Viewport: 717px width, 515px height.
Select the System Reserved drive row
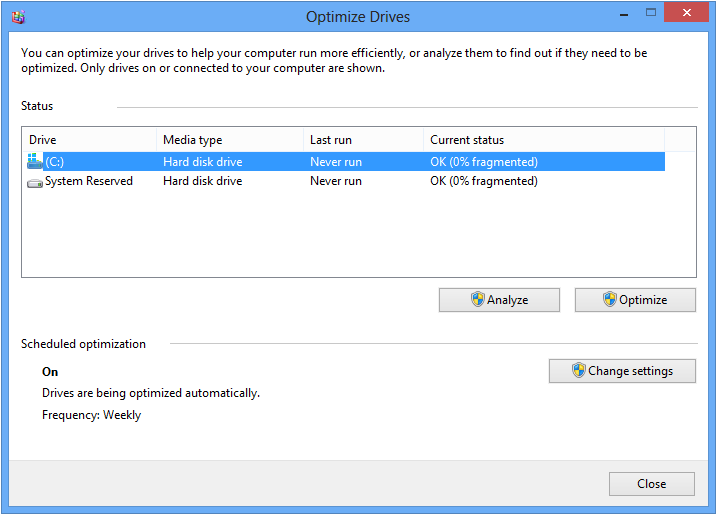point(345,181)
